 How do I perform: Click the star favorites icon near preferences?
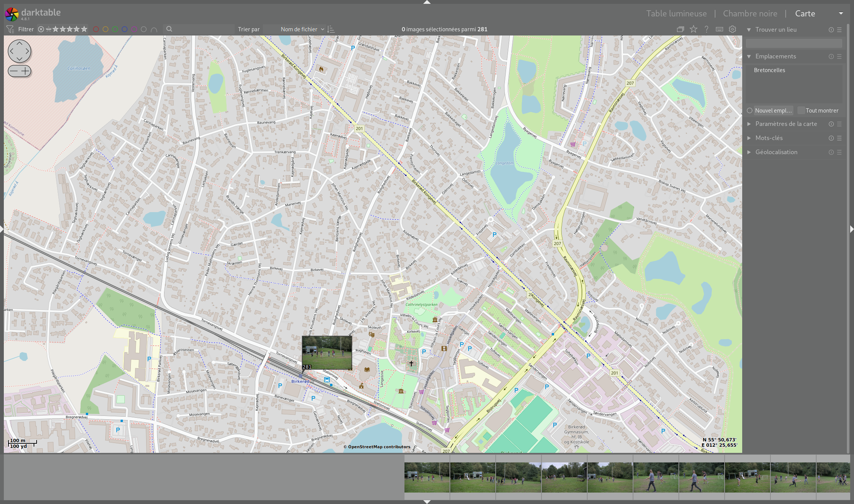pyautogui.click(x=693, y=29)
